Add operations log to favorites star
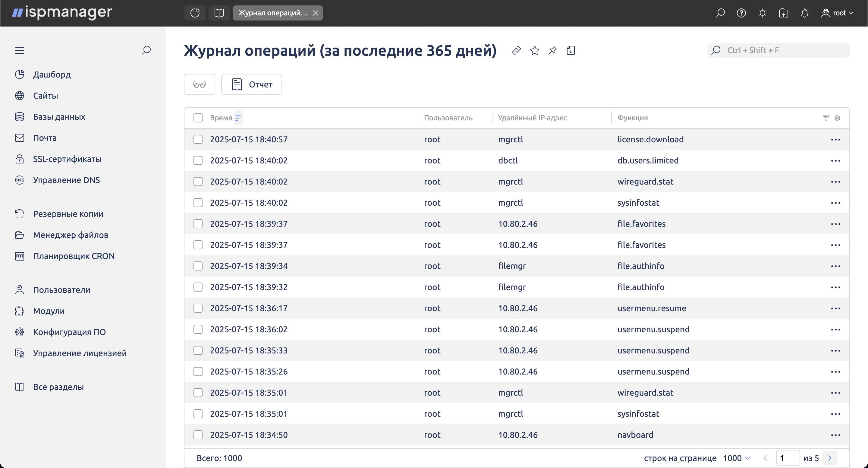This screenshot has width=868, height=468. click(534, 51)
